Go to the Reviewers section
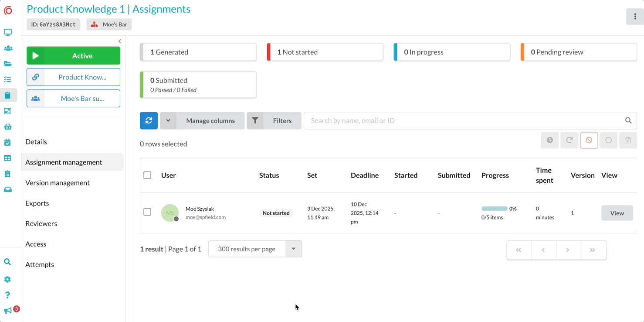644x322 pixels. point(41,223)
